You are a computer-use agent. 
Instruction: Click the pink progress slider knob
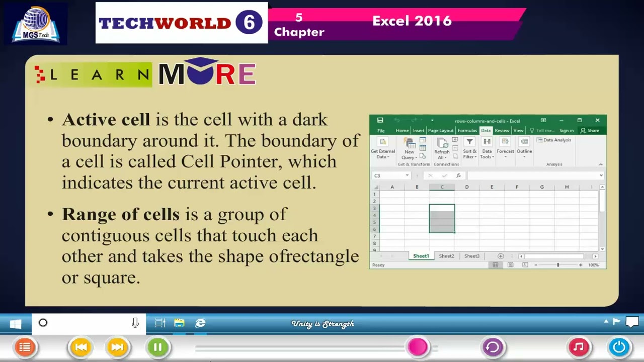click(418, 347)
